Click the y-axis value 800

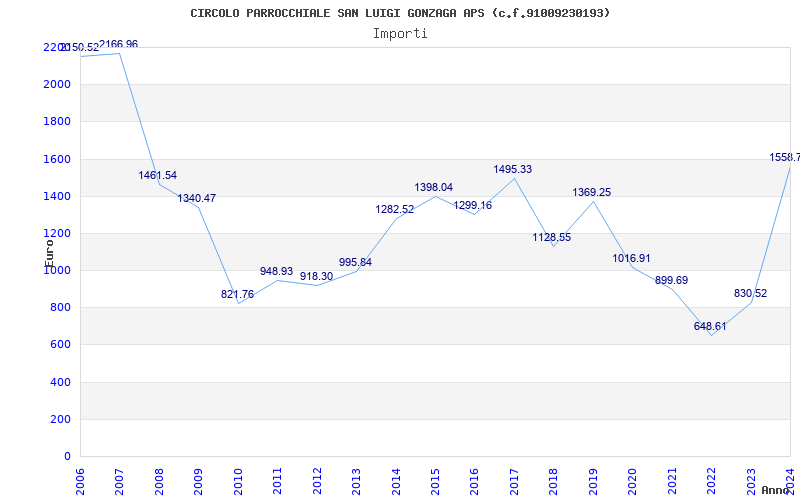coord(60,308)
